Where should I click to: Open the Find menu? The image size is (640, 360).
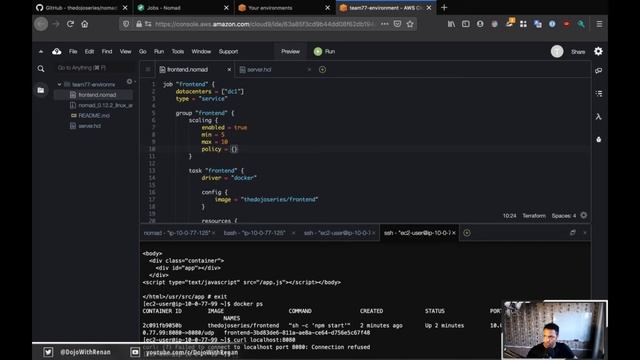[x=107, y=51]
